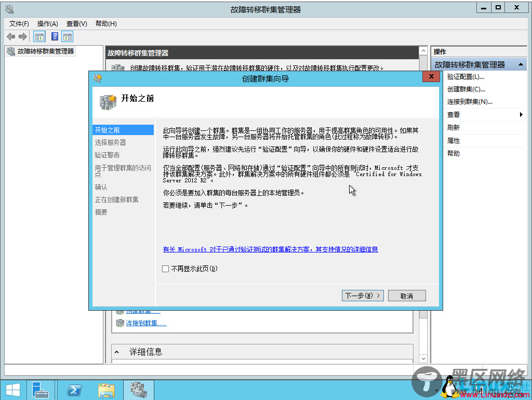Collapse the 故障转移群集管理器 actions header
This screenshot has width=532, height=400.
coord(521,64)
